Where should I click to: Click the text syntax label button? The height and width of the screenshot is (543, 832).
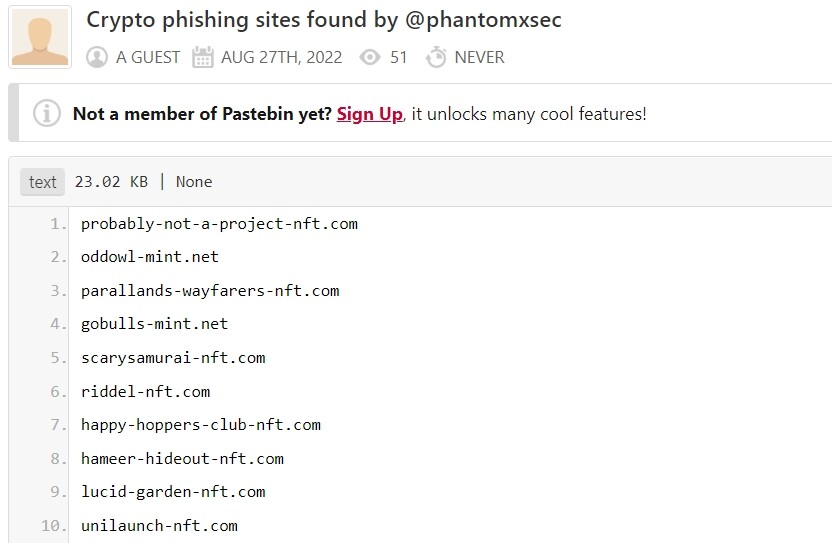(43, 182)
